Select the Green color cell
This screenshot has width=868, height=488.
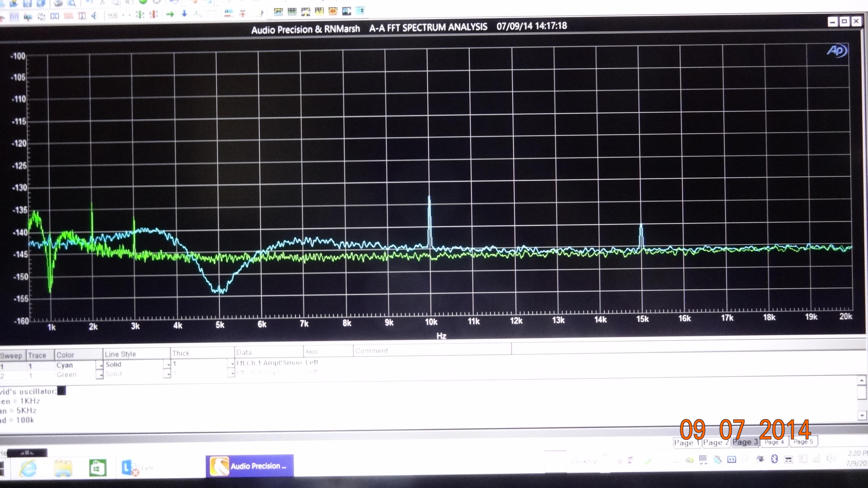75,374
